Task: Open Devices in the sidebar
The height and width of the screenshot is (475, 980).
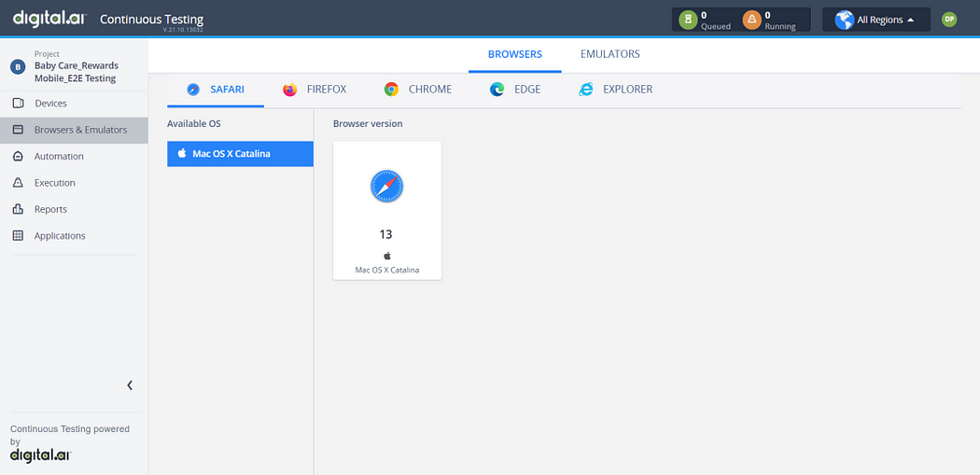Action: pyautogui.click(x=74, y=104)
